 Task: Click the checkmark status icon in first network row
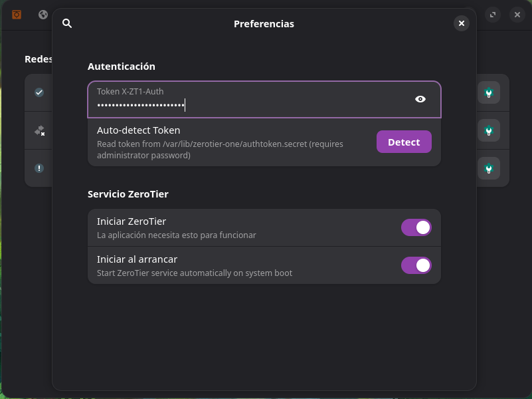pyautogui.click(x=39, y=92)
